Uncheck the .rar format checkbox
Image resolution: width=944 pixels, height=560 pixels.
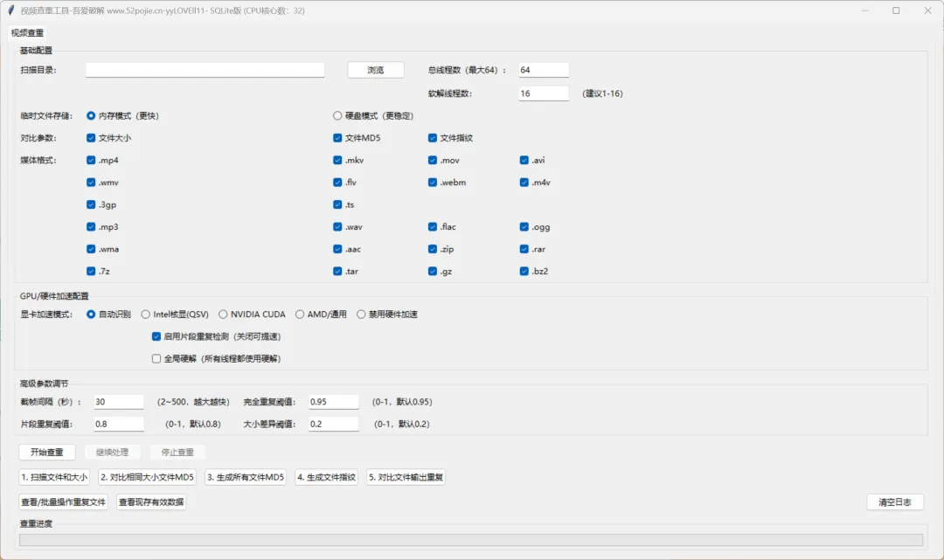point(524,249)
